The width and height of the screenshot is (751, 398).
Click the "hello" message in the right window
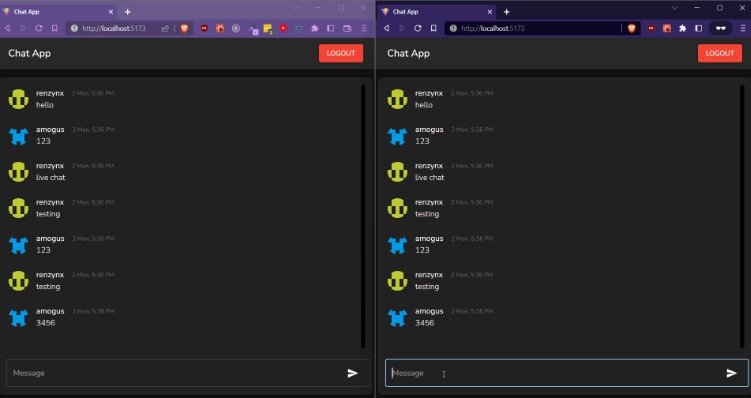point(424,105)
